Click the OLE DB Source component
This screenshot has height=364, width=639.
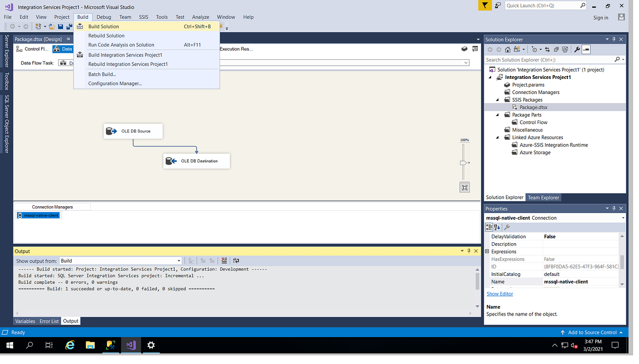(133, 131)
